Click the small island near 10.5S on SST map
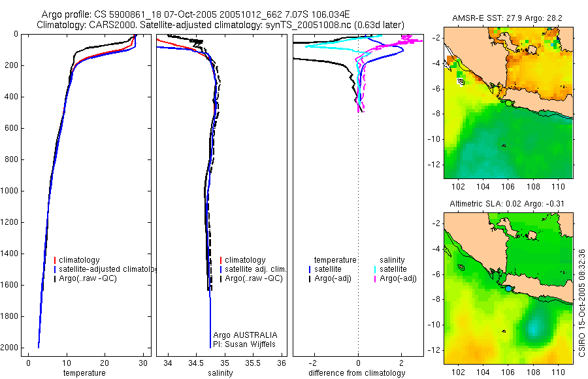588x379 pixels. (504, 146)
